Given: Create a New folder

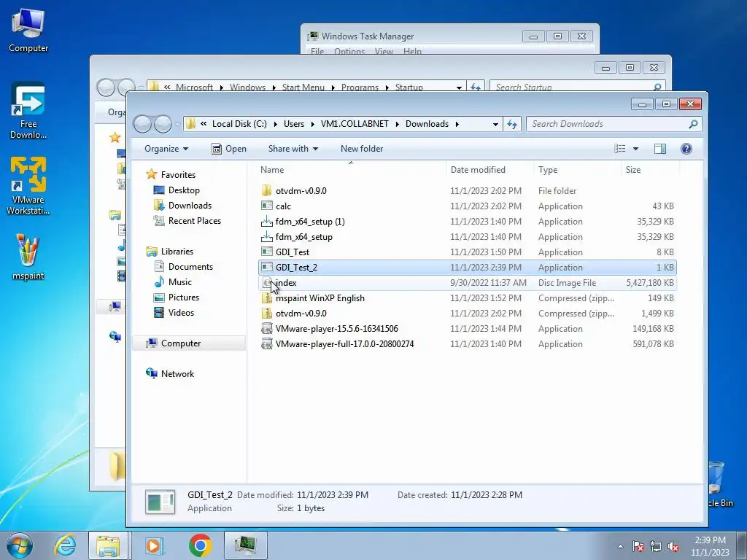Looking at the screenshot, I should (362, 149).
